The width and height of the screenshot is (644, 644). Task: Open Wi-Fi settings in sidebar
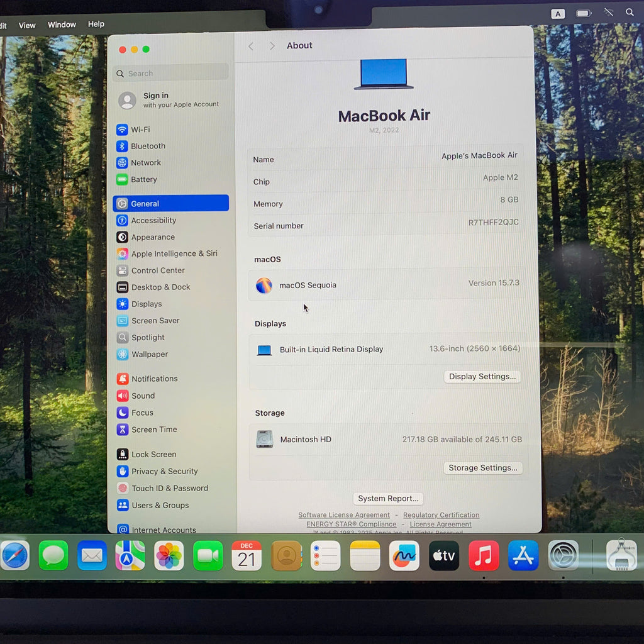(140, 130)
